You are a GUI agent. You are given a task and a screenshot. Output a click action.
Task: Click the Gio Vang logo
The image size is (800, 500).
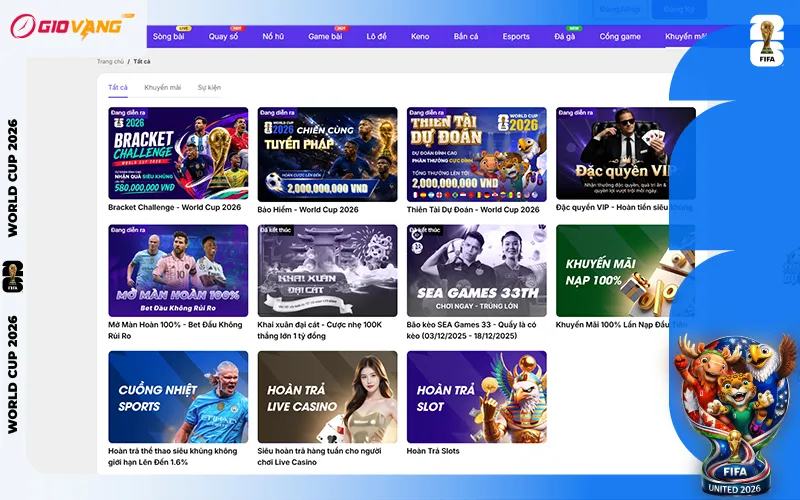[x=72, y=26]
